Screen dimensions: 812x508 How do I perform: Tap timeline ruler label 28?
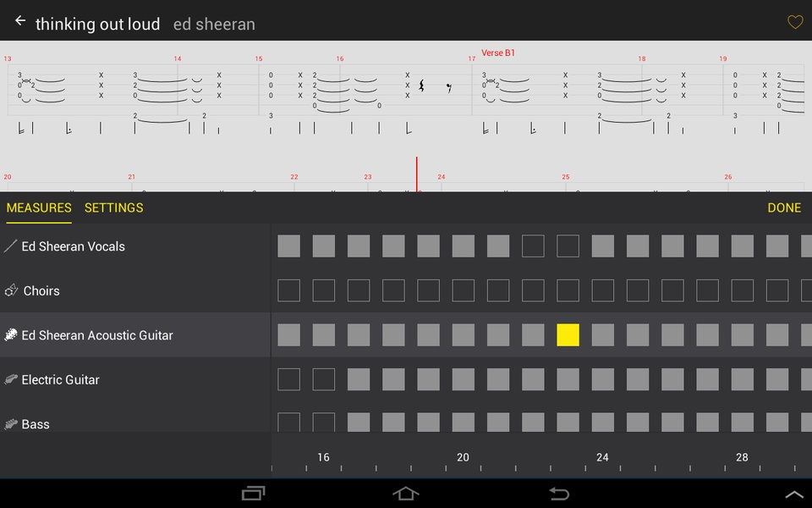[742, 457]
